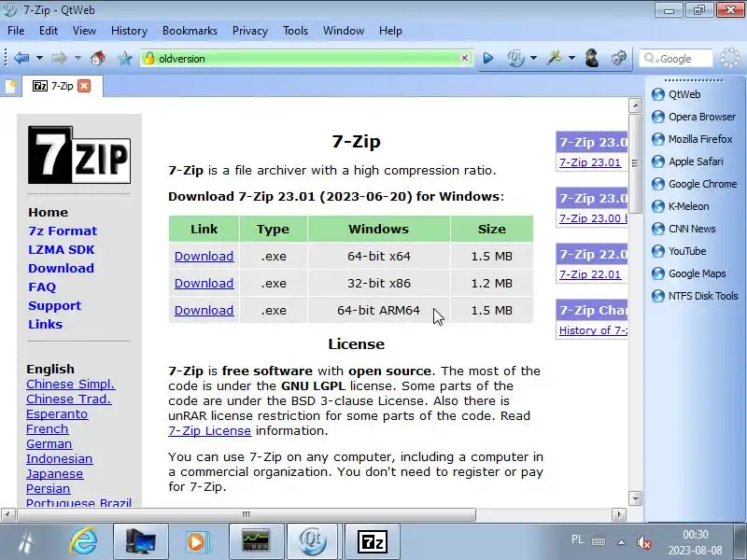Open Google Chrome bookmark in side panel
Viewport: 747px width, 560px height.
(x=694, y=184)
